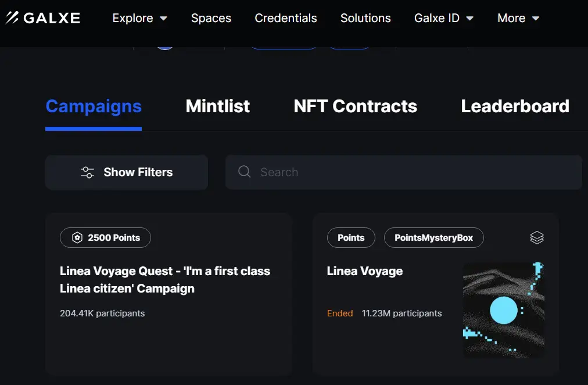Viewport: 588px width, 385px height.
Task: Open the Solutions navigation item
Action: coord(365,18)
